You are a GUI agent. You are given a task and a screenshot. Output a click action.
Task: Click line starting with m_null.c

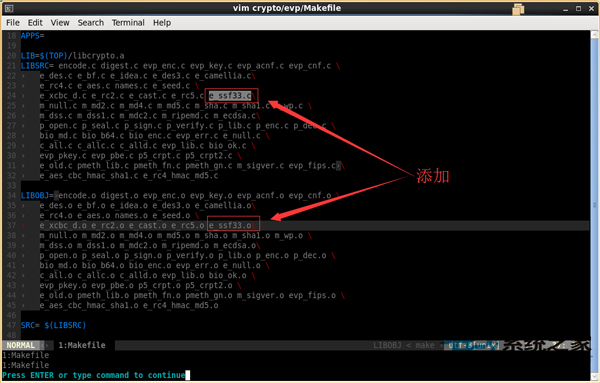[x=175, y=106]
